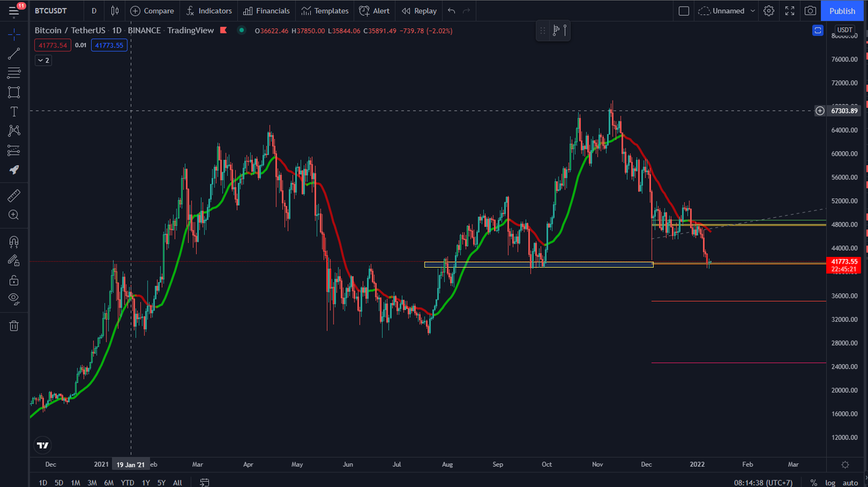Toggle the blue maximize chart button
This screenshot has height=487, width=868.
pos(817,30)
